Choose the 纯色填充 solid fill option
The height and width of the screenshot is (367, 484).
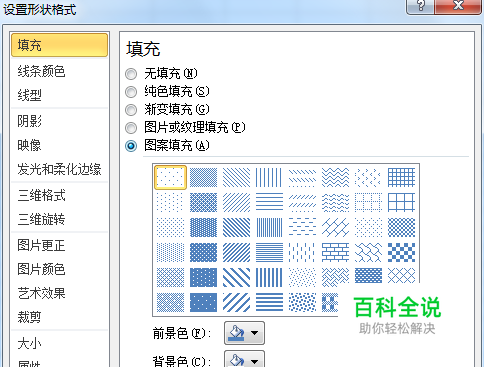tap(131, 92)
